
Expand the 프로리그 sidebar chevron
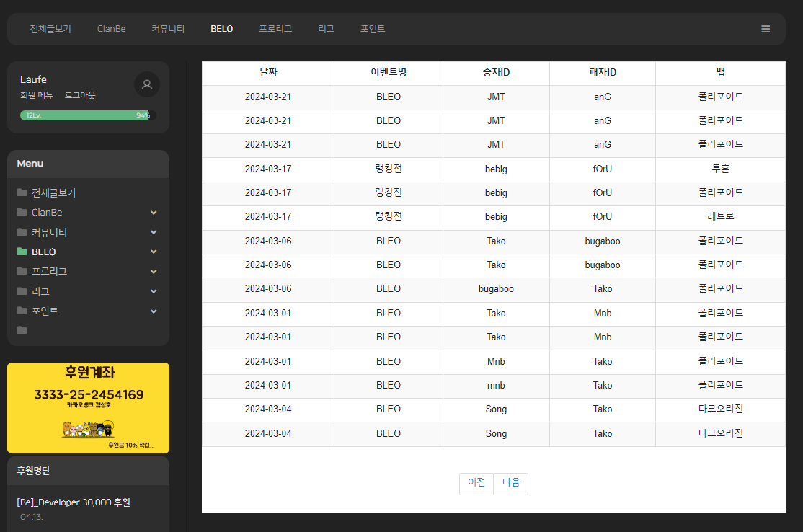(153, 271)
